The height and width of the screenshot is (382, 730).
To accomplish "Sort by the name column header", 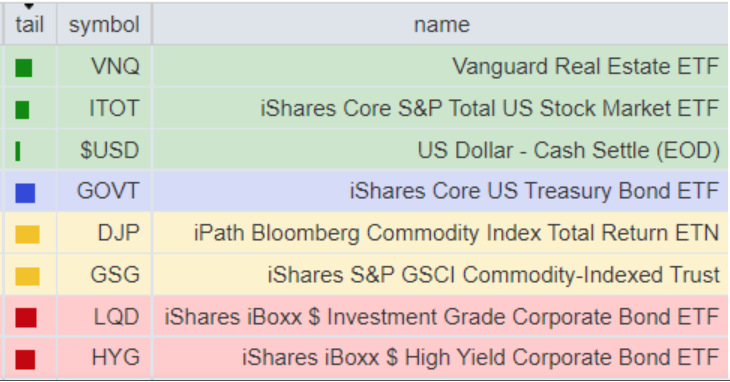I will point(441,24).
